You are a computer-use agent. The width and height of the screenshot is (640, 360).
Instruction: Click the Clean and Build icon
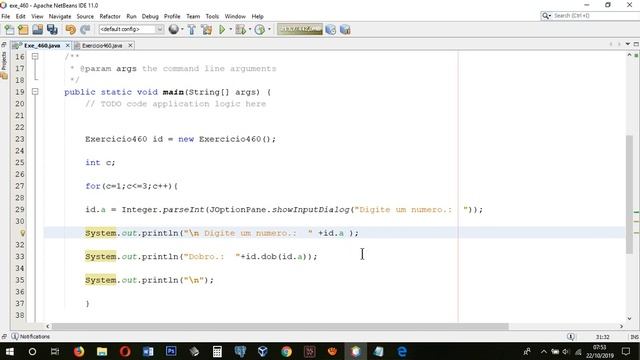(207, 29)
